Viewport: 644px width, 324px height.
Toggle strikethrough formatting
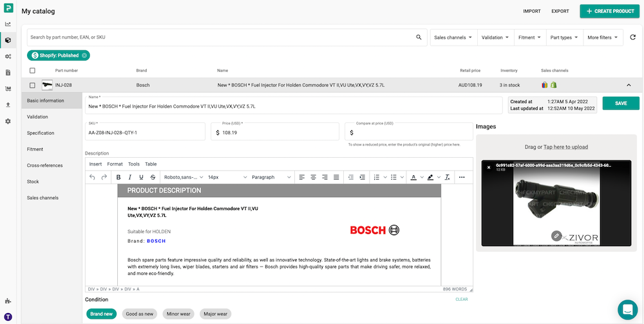[x=153, y=177]
